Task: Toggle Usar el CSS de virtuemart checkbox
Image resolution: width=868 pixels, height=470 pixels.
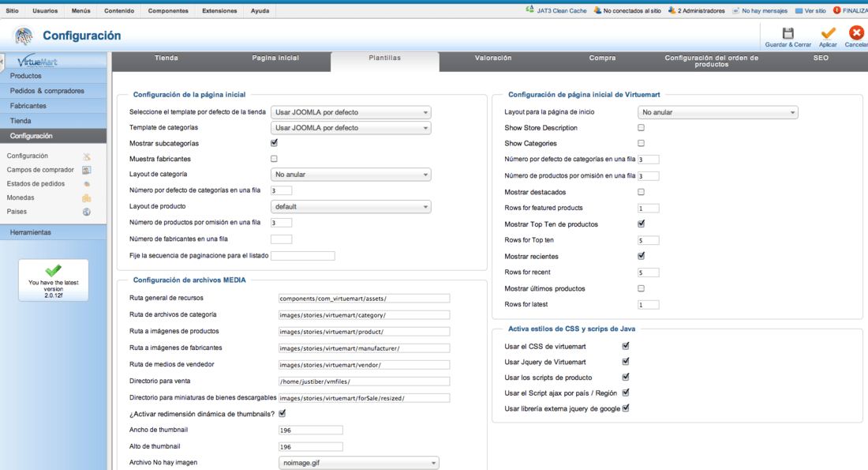Action: tap(626, 346)
